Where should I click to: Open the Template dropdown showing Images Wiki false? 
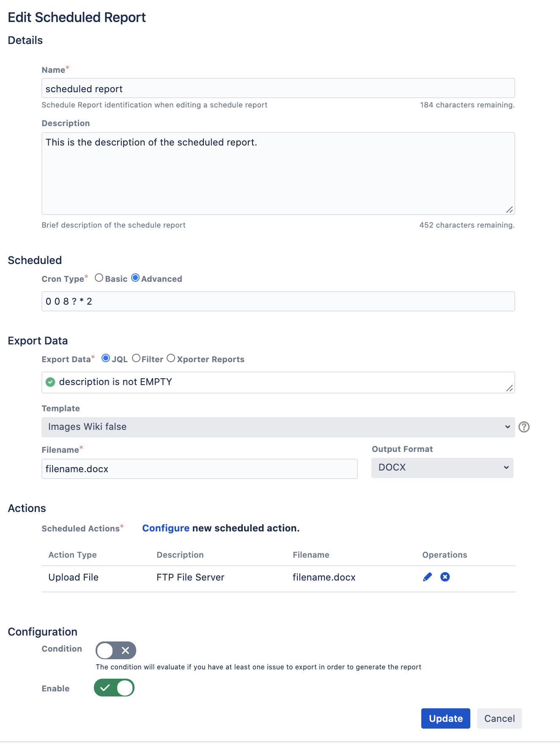(x=278, y=427)
